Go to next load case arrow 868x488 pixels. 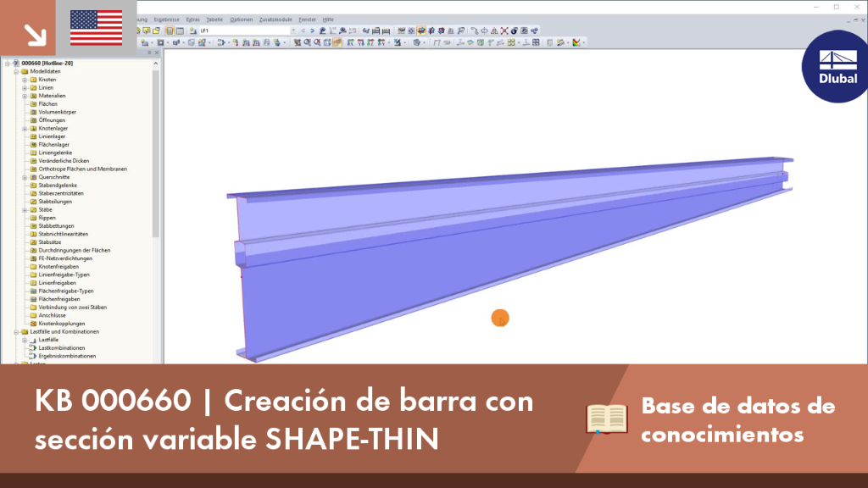[x=312, y=31]
